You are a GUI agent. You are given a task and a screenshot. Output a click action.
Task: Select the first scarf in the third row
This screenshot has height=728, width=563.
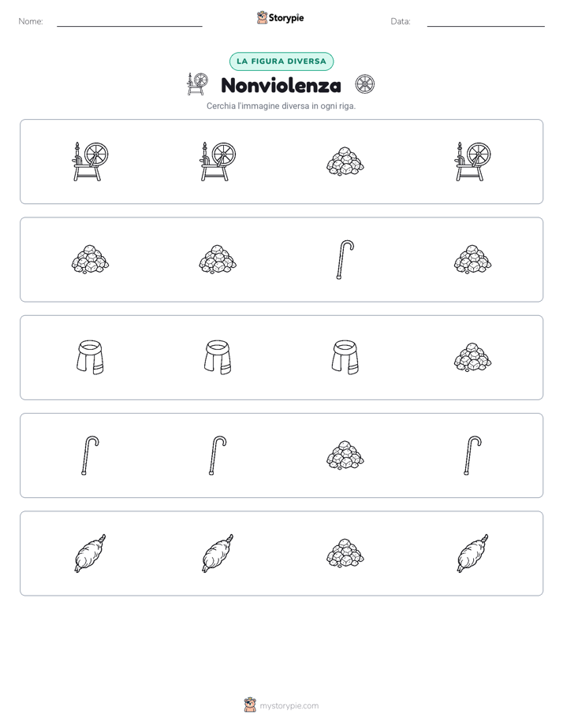click(90, 358)
